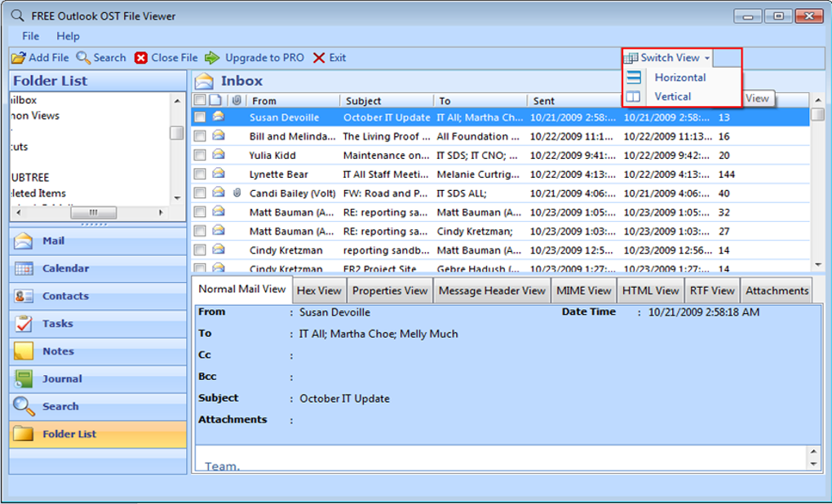The image size is (832, 504).
Task: Switch to the HTML View tab
Action: click(651, 290)
